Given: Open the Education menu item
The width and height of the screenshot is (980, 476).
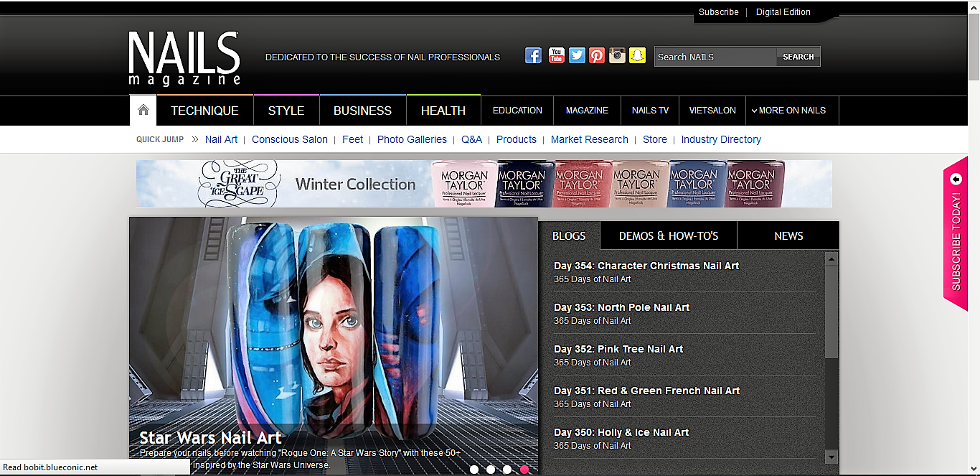Looking at the screenshot, I should point(517,111).
